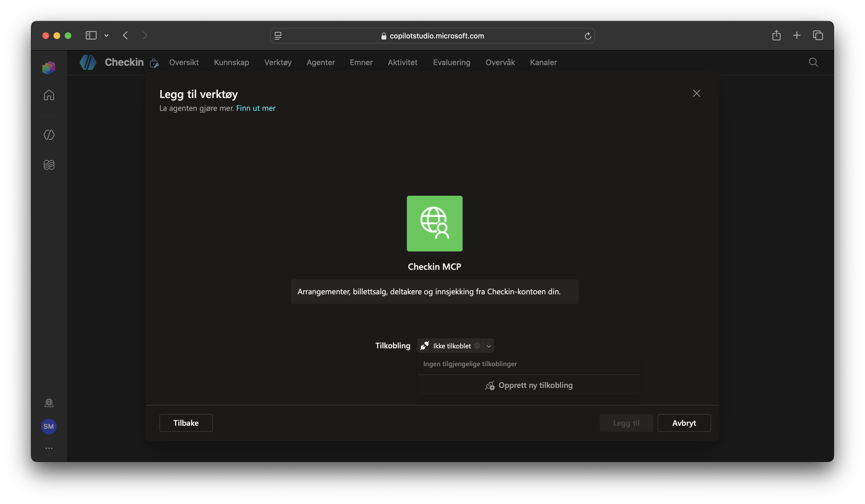
Task: Click the agent edit icon beside Checkin
Action: [154, 63]
